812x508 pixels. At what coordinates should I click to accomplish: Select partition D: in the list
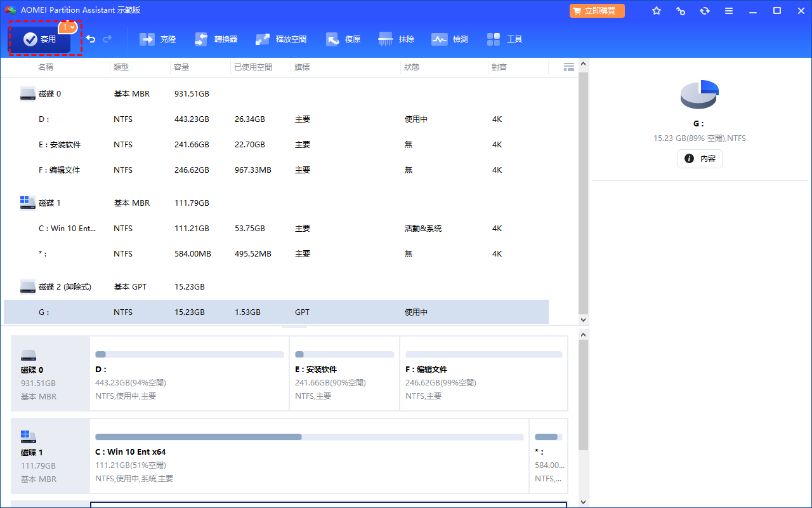pos(276,119)
